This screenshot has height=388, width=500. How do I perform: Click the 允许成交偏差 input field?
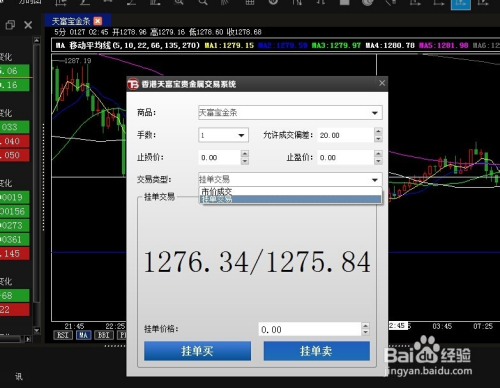pyautogui.click(x=345, y=135)
